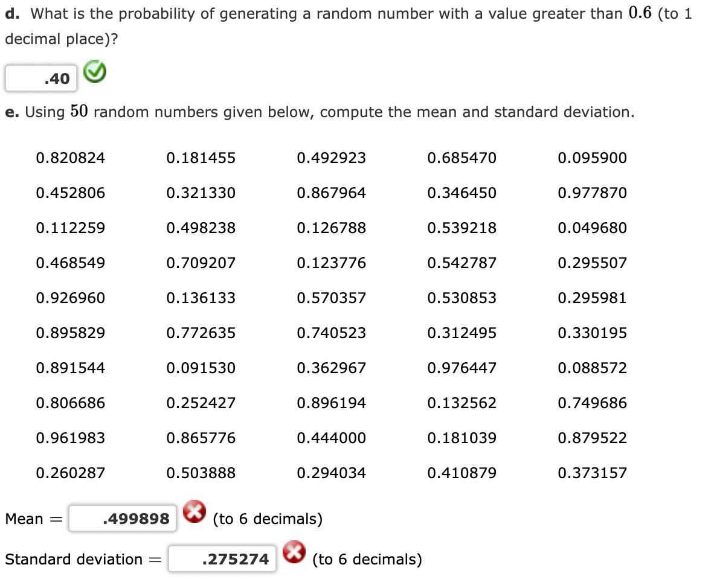Select the value 0.820824 in the table
714x588 pixels.
[x=70, y=158]
